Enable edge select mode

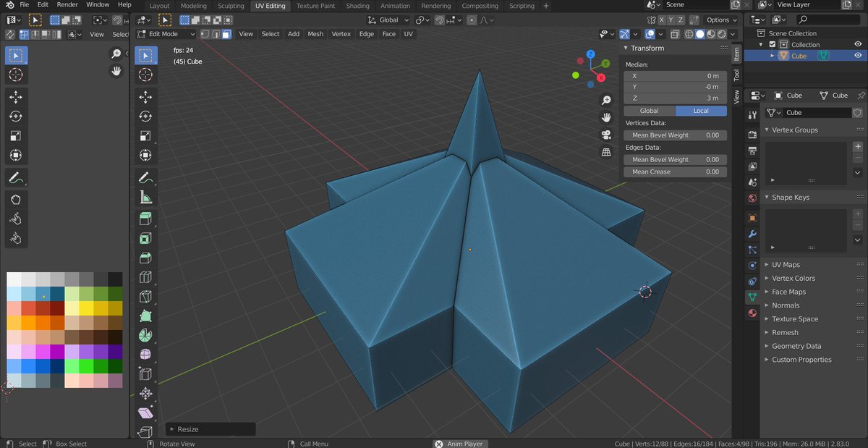click(x=216, y=34)
